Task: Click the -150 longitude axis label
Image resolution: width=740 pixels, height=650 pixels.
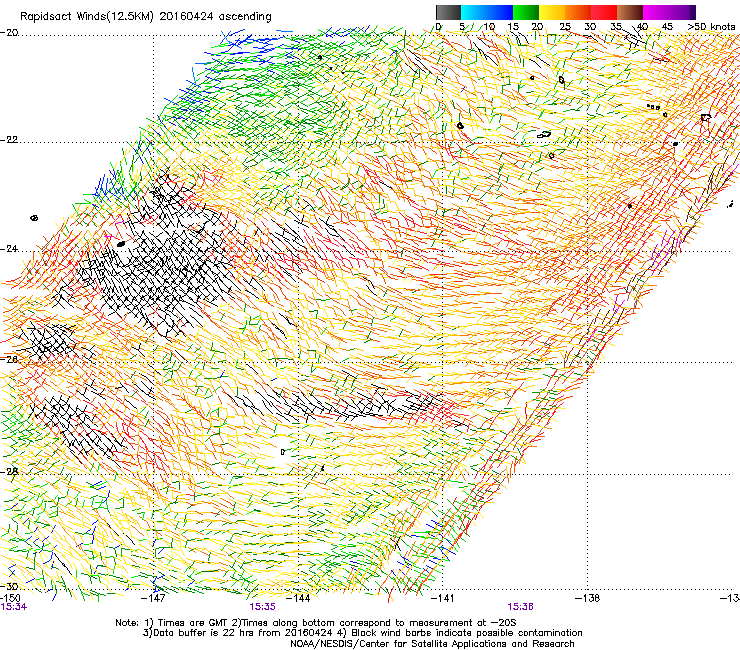Action: (10, 598)
